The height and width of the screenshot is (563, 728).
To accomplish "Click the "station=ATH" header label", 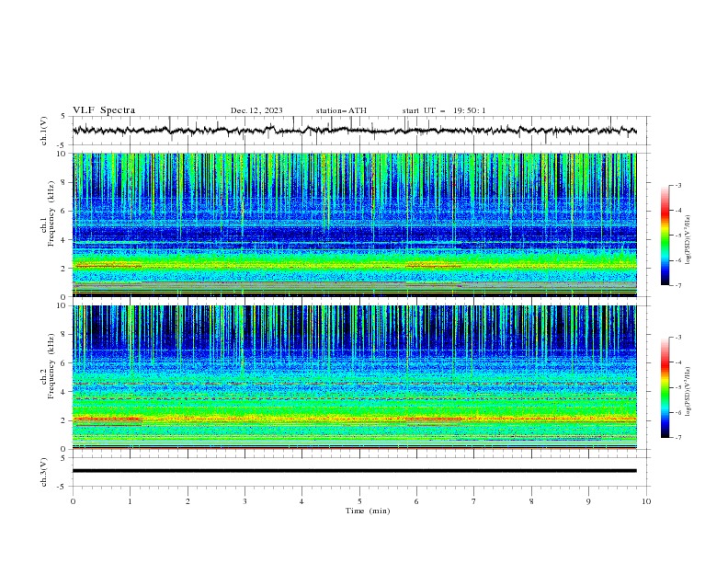I will click(341, 110).
